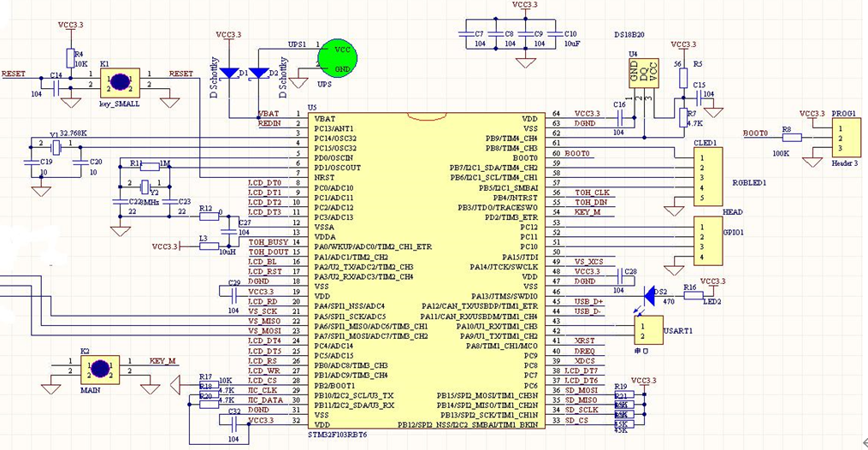This screenshot has width=868, height=450.
Task: Select the GPIO1 four-pin header
Action: 708,241
